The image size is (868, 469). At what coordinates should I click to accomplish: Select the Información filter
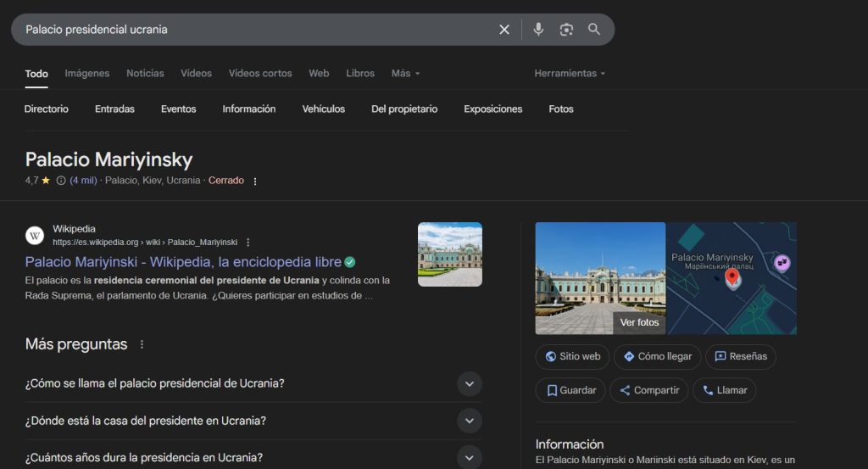point(249,109)
